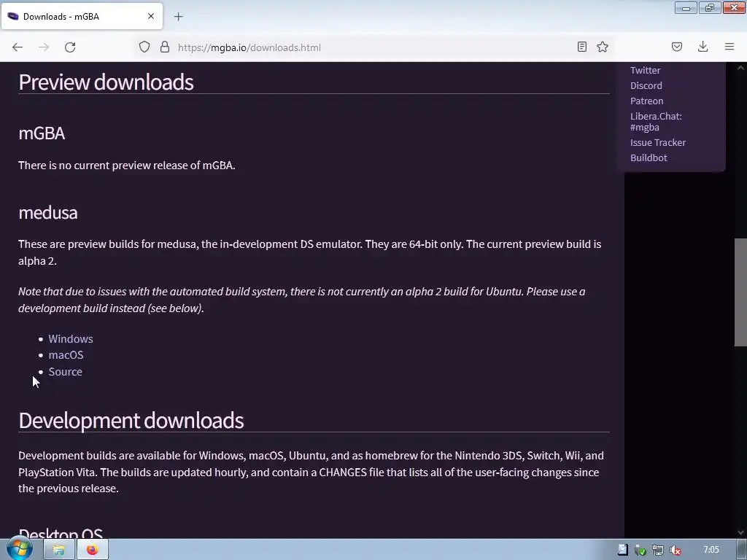Screen dimensions: 747x560
Task: Reload the current page
Action: [70, 47]
